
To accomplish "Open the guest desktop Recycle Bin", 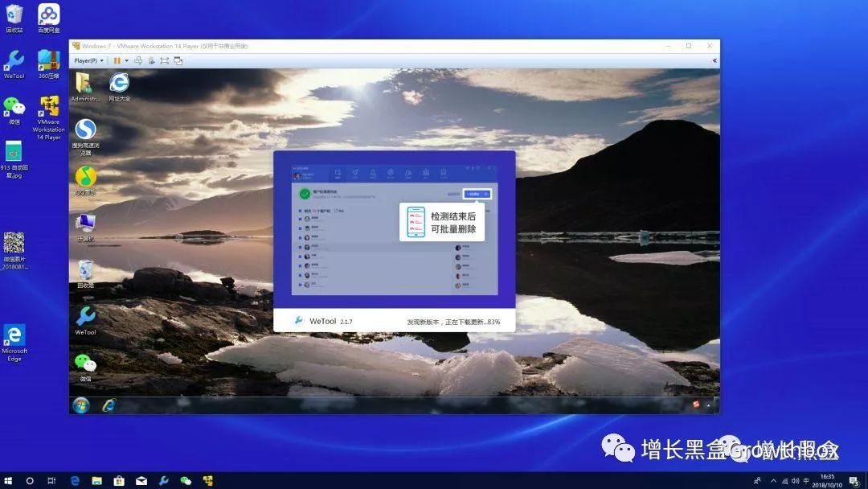I will click(85, 274).
